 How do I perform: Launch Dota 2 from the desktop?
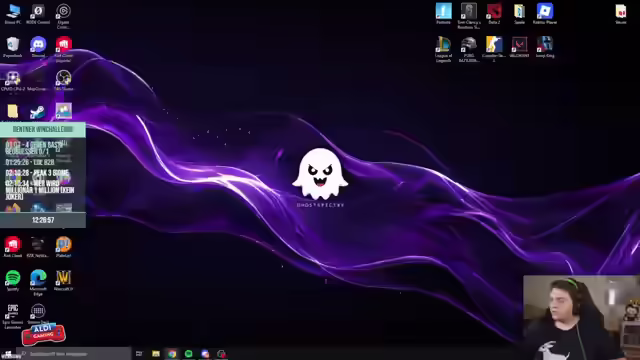[494, 12]
